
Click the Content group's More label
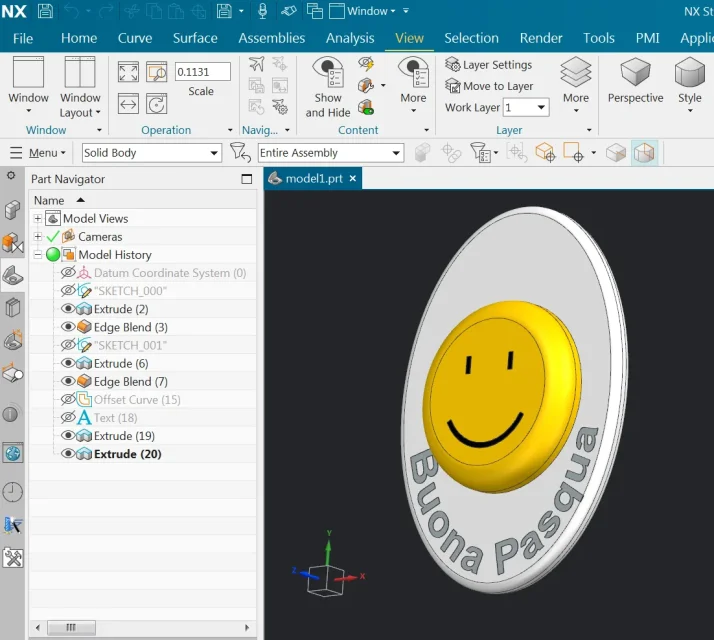pos(413,98)
